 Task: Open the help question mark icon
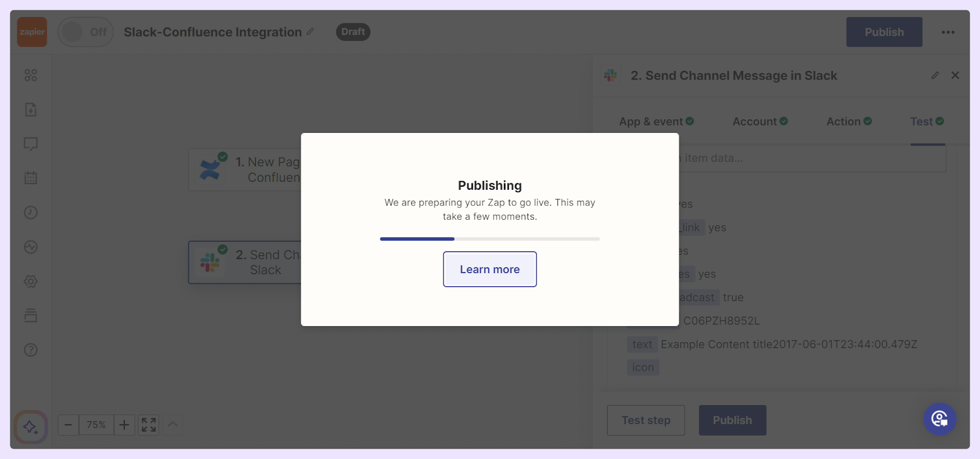tap(31, 350)
